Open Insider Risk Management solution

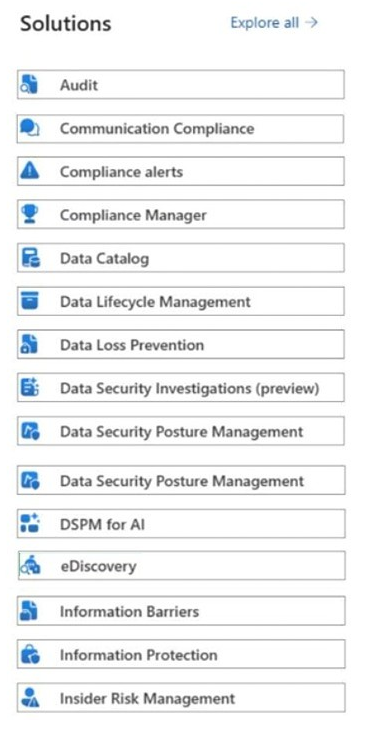[182, 697]
